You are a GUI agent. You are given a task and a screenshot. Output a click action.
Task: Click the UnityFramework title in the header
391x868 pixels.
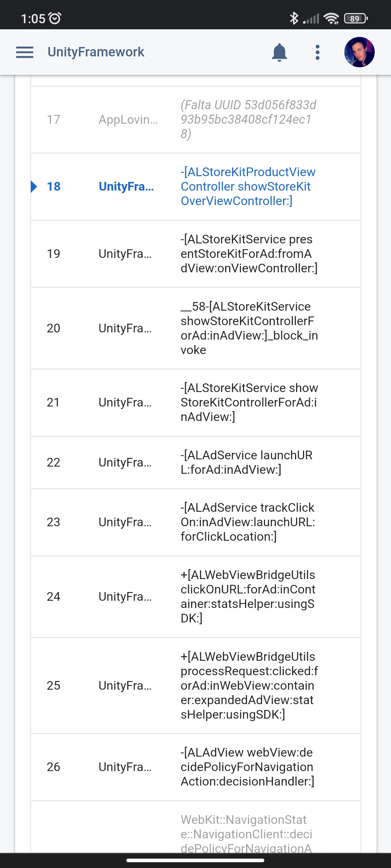[x=96, y=52]
